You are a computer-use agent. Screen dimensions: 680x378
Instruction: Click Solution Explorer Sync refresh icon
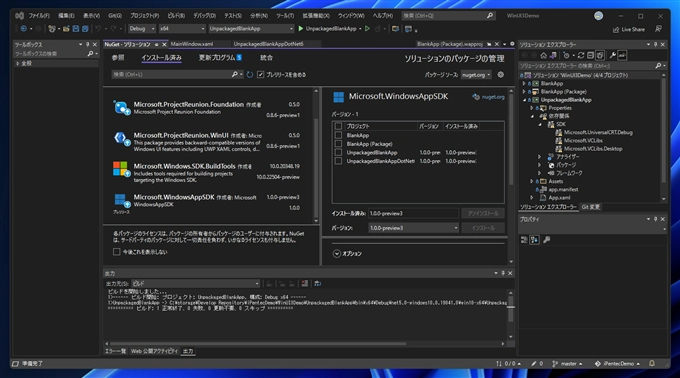(x=581, y=55)
